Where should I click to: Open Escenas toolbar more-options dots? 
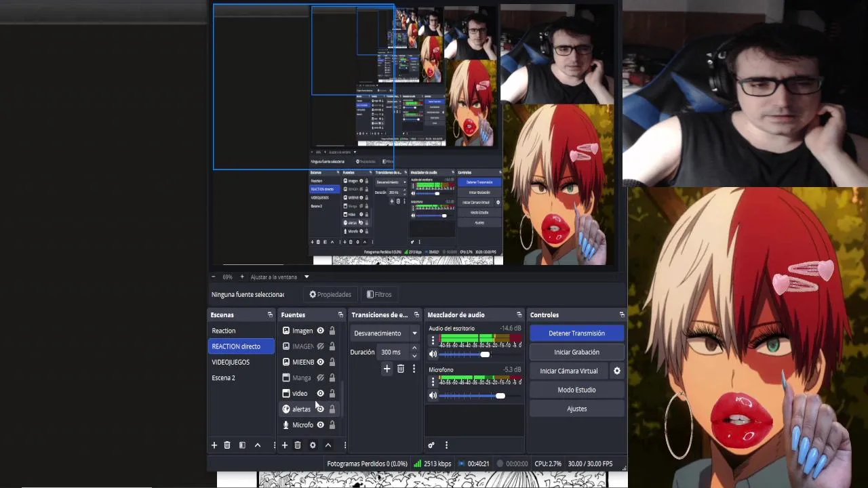(274, 445)
